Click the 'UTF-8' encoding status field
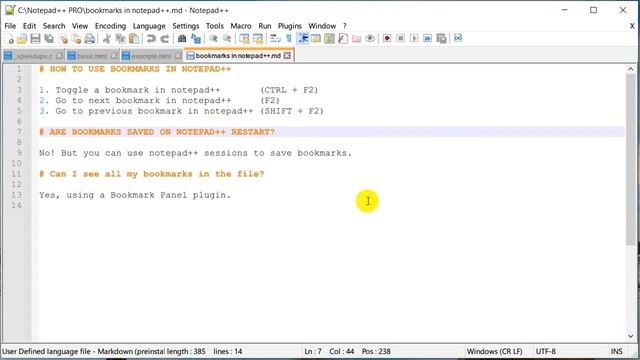 point(545,351)
